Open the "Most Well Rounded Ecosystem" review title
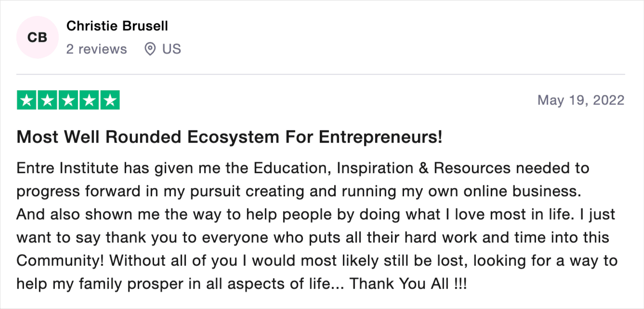The image size is (644, 309). [229, 138]
